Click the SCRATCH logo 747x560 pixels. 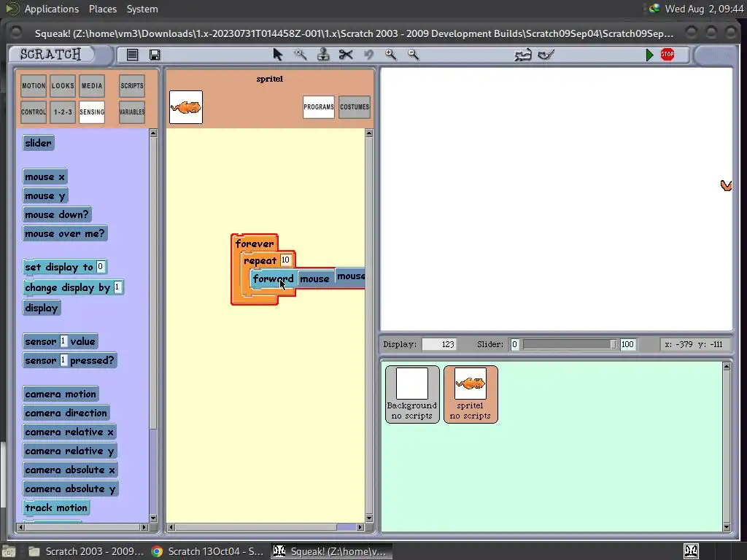pos(50,54)
